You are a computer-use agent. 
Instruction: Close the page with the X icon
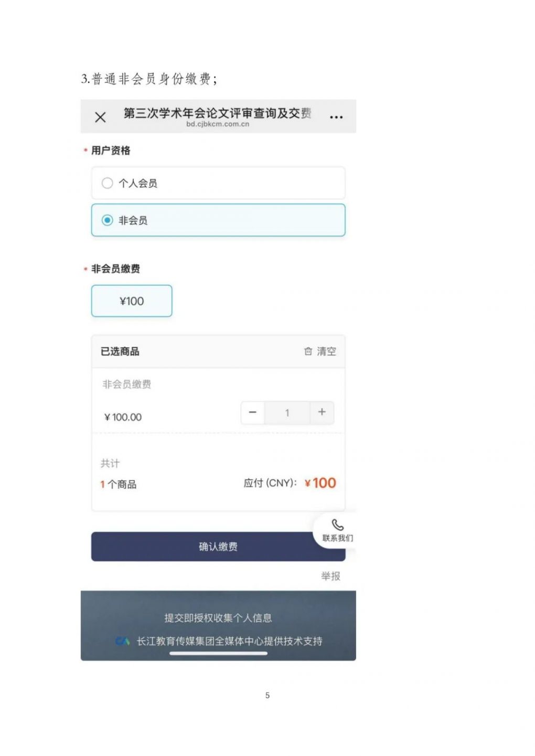[x=100, y=117]
